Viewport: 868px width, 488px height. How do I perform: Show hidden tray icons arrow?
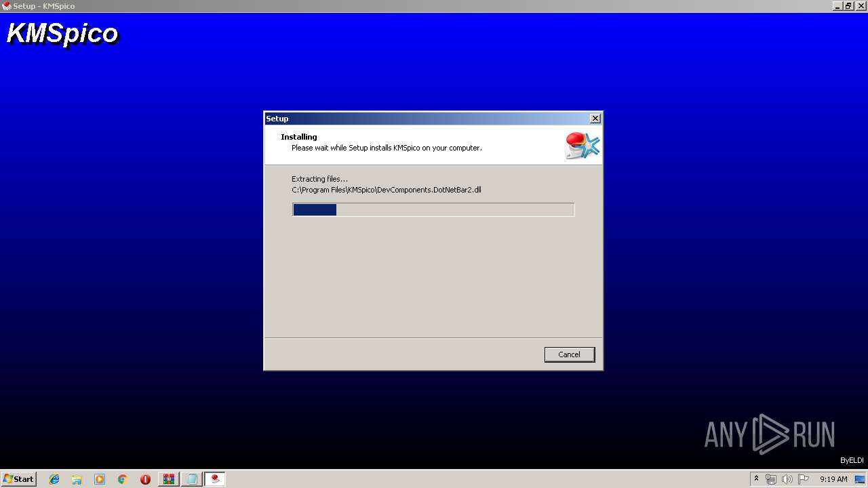coord(757,479)
